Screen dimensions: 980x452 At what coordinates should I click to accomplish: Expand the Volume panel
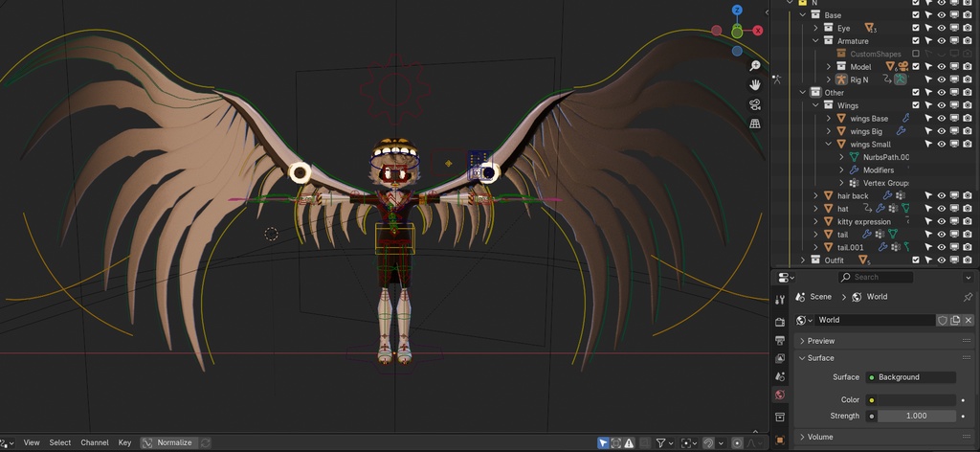803,437
